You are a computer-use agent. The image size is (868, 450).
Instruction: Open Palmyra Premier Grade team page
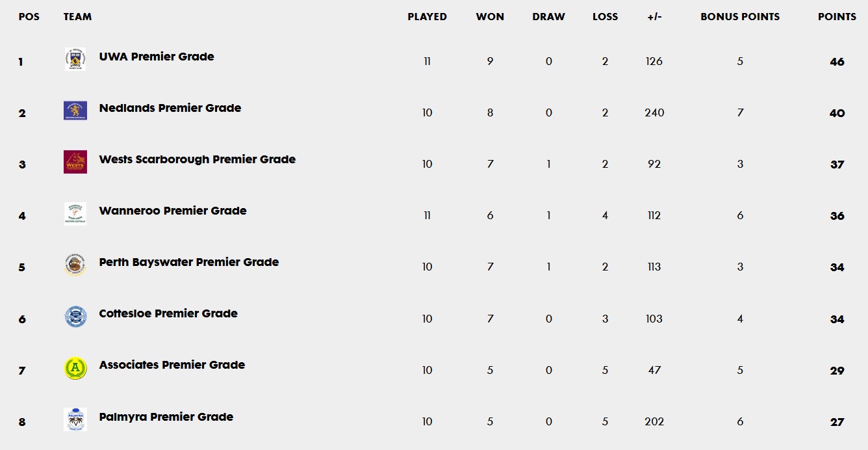166,417
